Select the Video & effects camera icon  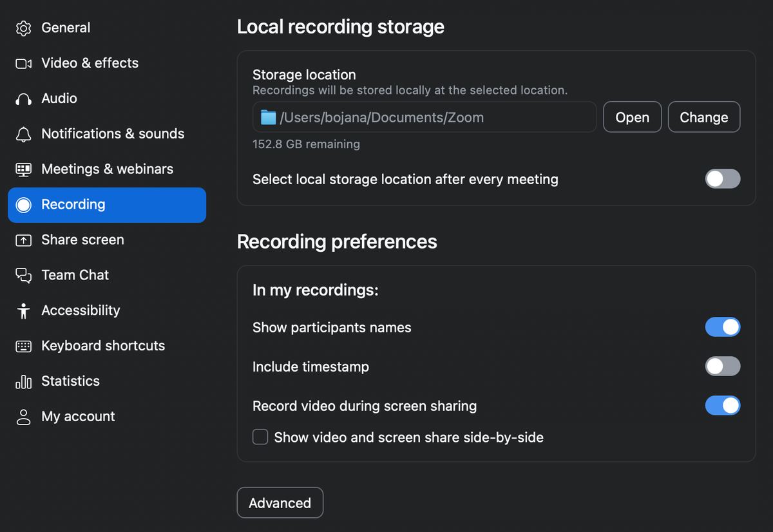[23, 63]
